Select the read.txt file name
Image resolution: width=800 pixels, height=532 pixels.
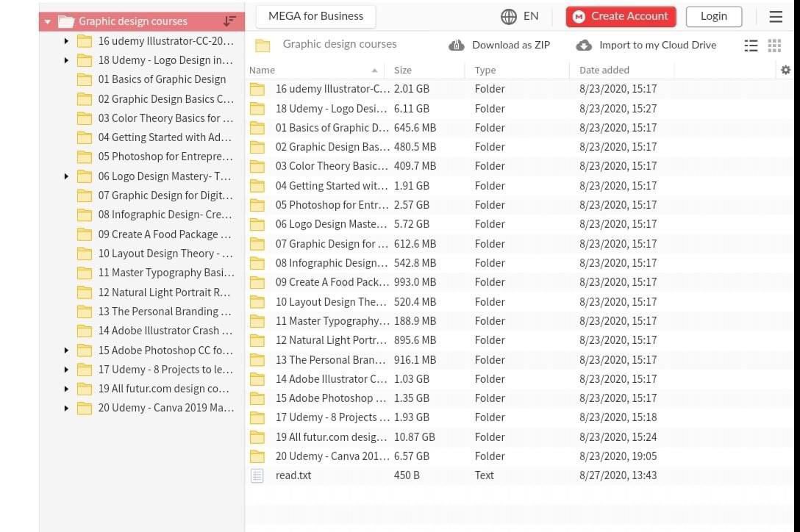[293, 475]
